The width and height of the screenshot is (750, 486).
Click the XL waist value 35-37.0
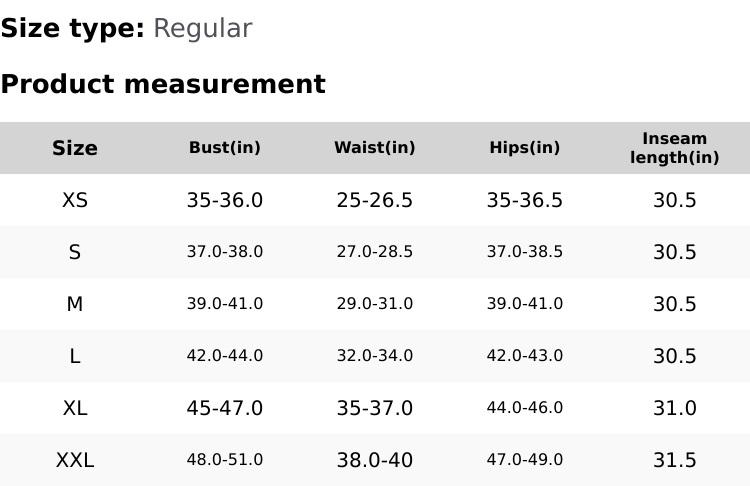pos(375,408)
